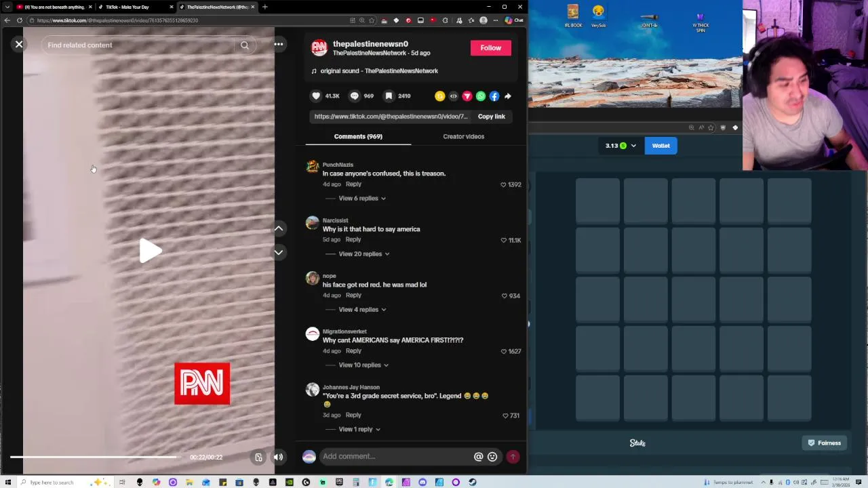This screenshot has width=868, height=488.
Task: Click the browser back arrow
Action: point(7,20)
